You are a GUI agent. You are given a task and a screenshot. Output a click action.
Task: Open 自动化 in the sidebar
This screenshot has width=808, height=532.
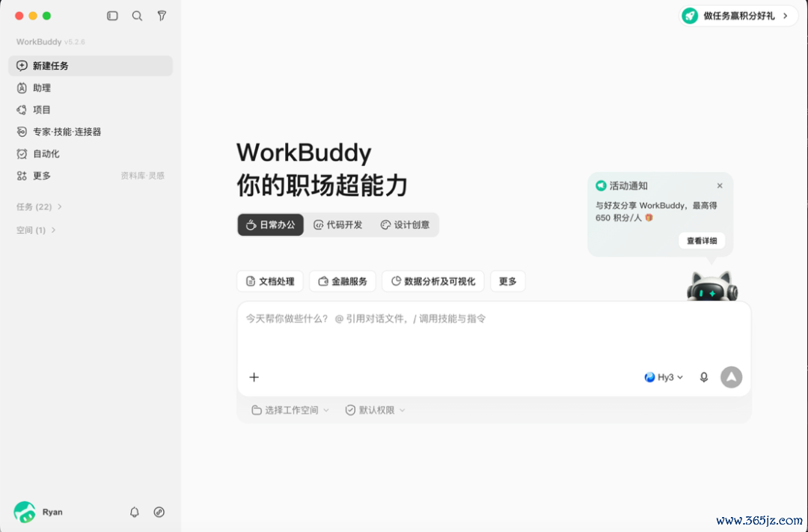click(x=91, y=153)
